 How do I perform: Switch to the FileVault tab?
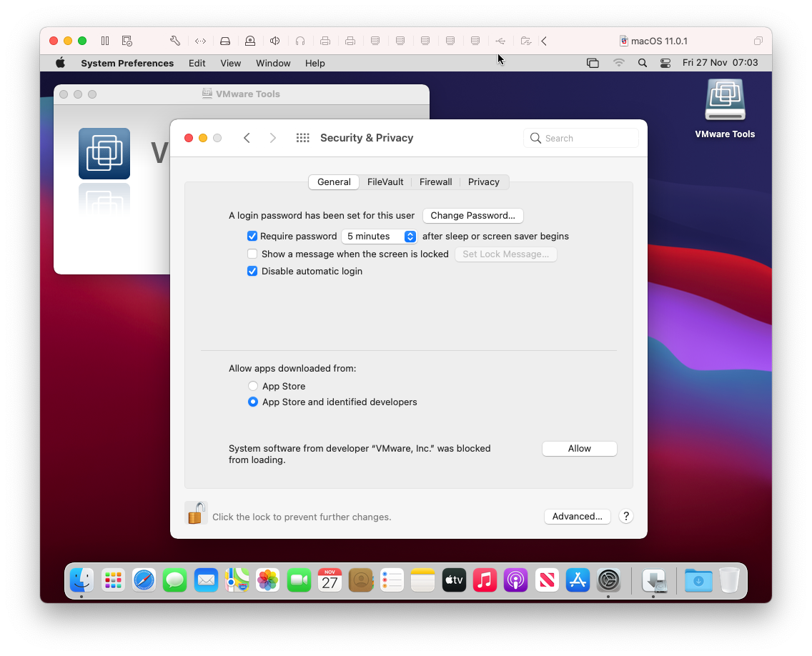[x=385, y=182]
